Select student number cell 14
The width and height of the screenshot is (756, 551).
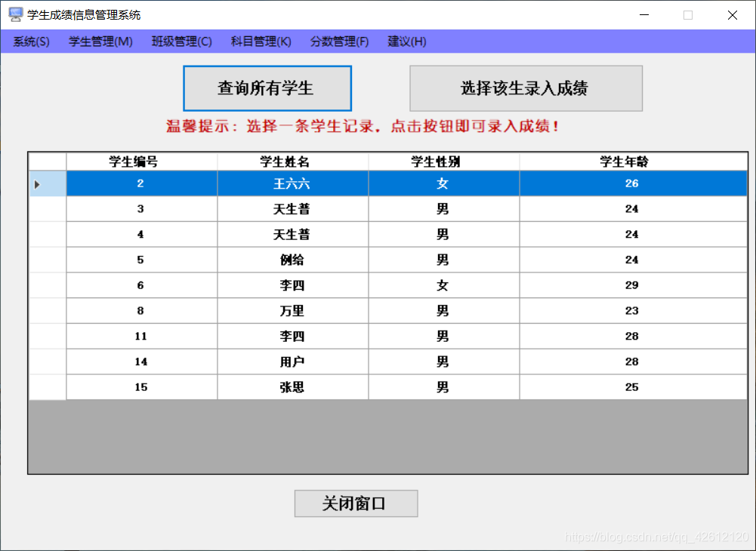click(142, 362)
